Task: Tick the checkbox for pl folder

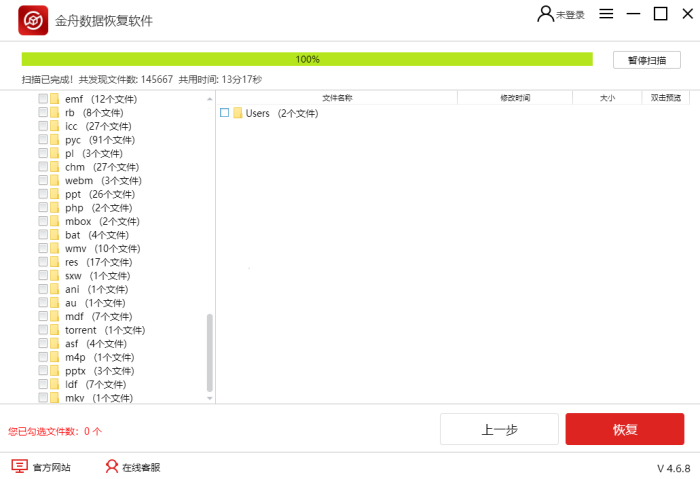Action: pyautogui.click(x=43, y=153)
